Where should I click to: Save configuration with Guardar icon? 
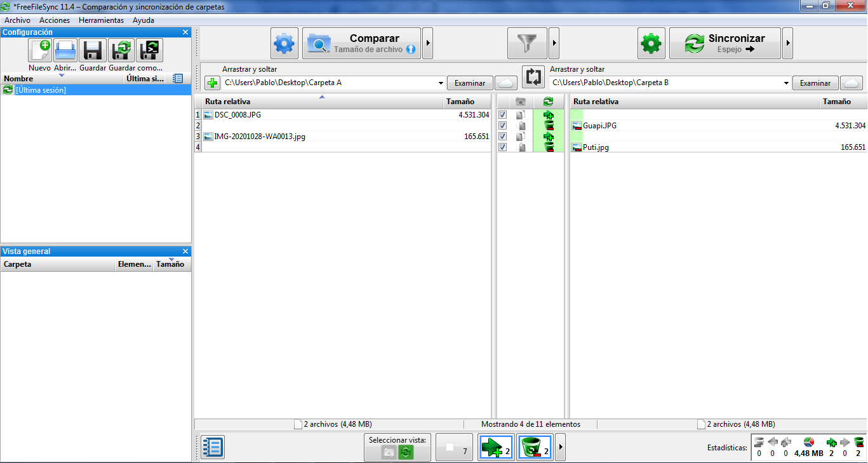(x=93, y=50)
